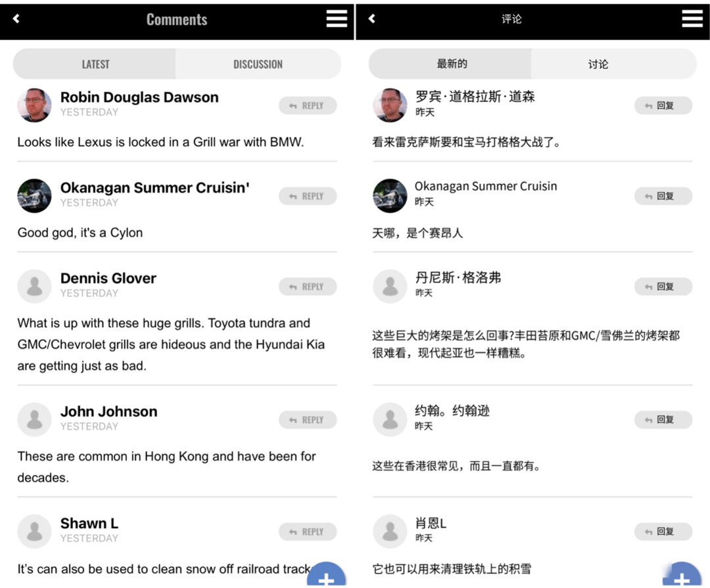710x588 pixels.
Task: Tap blue plus button on English screen
Action: (x=327, y=575)
